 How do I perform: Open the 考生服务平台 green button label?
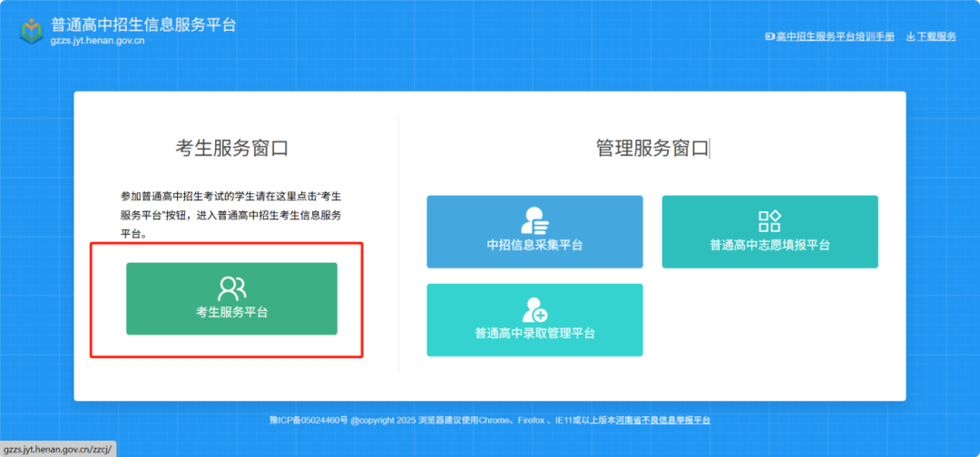[x=231, y=313]
